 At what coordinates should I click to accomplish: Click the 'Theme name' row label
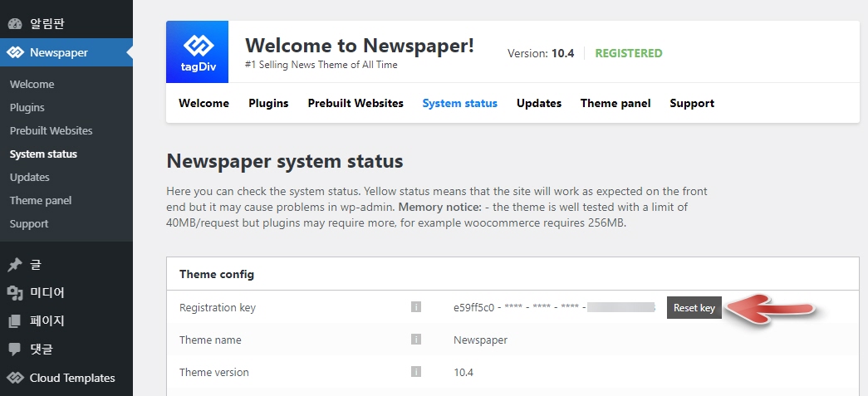click(x=210, y=340)
